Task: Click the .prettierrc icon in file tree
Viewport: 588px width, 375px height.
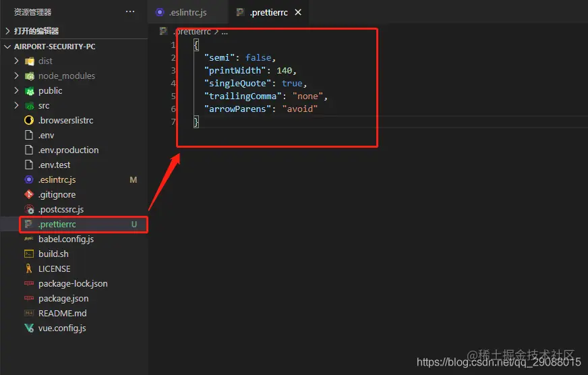Action: (x=28, y=224)
